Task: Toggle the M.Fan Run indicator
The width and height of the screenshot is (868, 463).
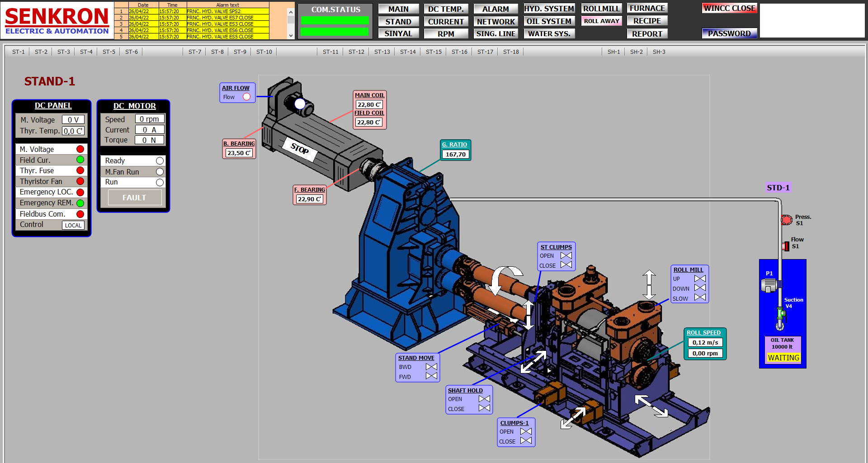Action: (160, 172)
